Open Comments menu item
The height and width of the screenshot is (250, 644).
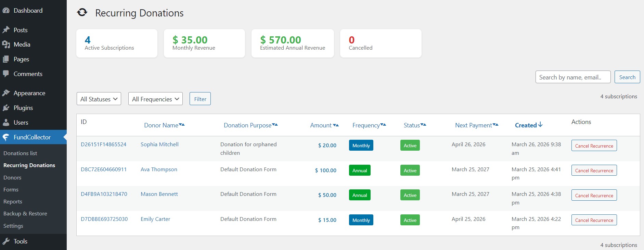pos(33,74)
